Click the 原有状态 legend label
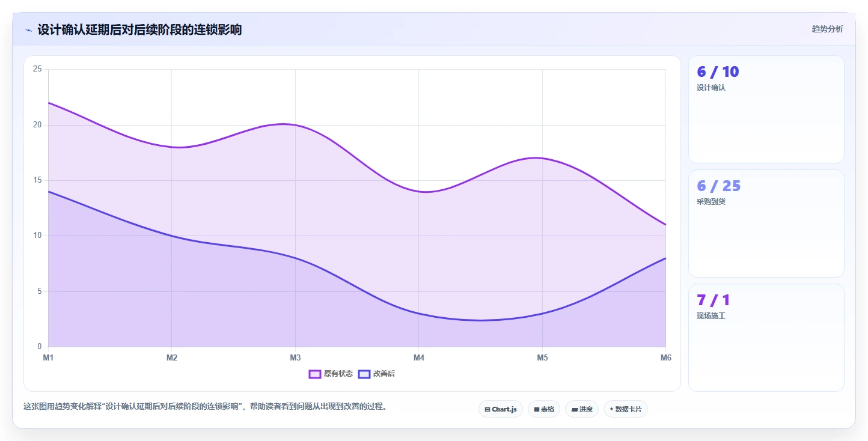Viewport: 868px width, 441px height. point(338,374)
